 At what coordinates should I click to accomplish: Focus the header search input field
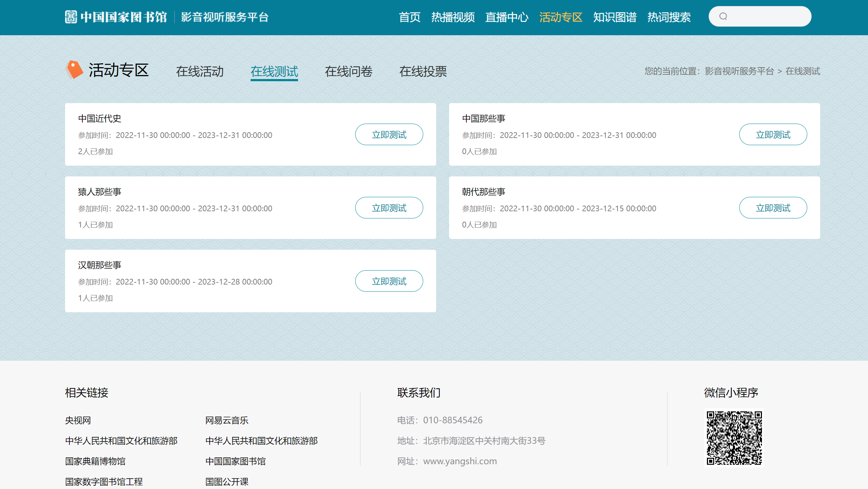pos(760,17)
